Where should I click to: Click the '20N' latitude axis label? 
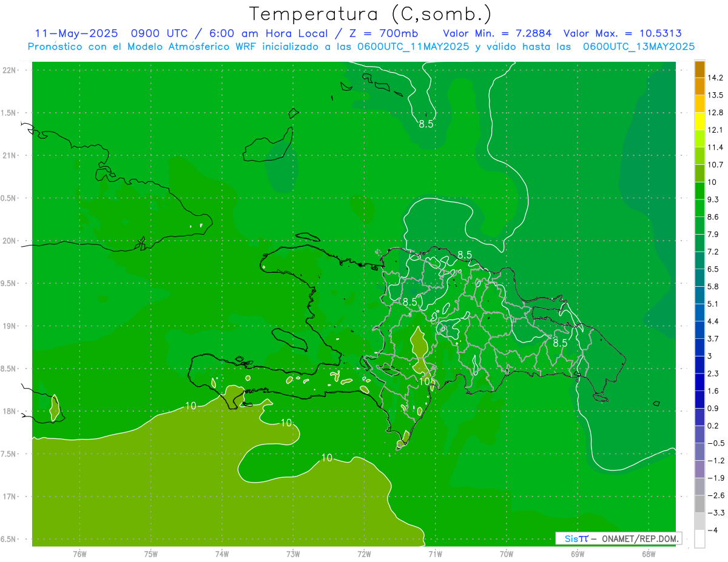[9, 241]
